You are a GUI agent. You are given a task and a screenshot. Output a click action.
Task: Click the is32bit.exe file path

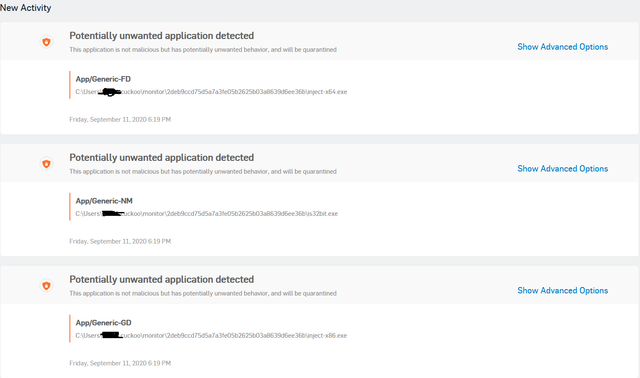click(x=207, y=213)
